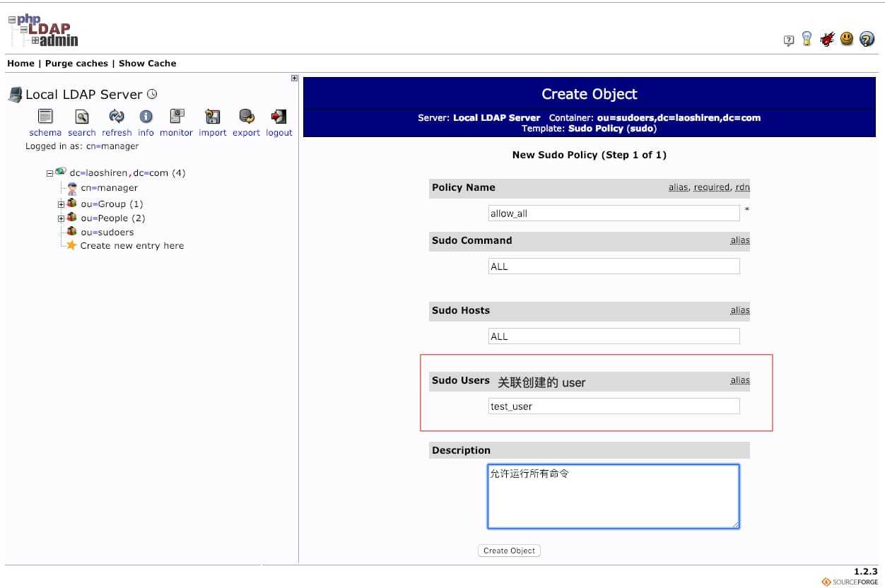885x588 pixels.
Task: Click the server computer icon
Action: click(x=15, y=95)
